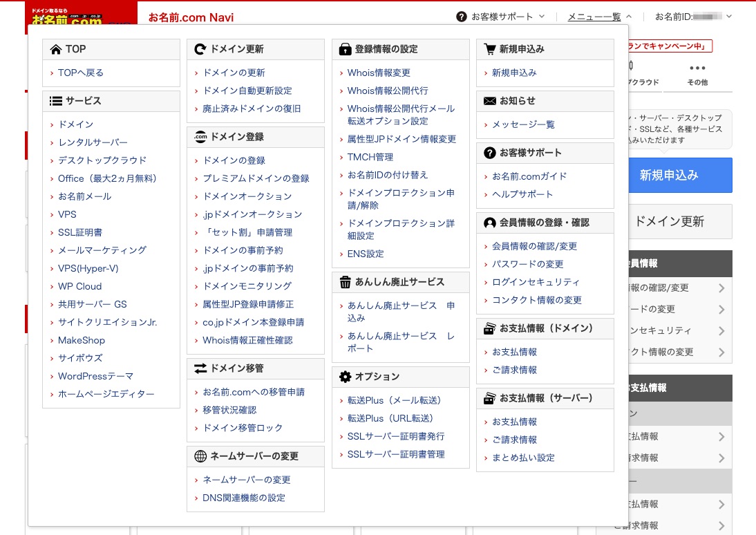
Task: Open Whois情報変更 link
Action: 379,73
